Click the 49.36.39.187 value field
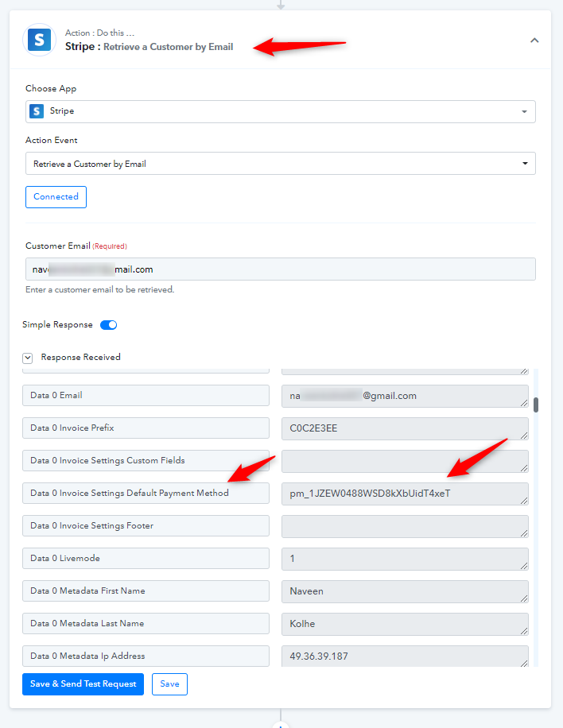 click(x=405, y=656)
